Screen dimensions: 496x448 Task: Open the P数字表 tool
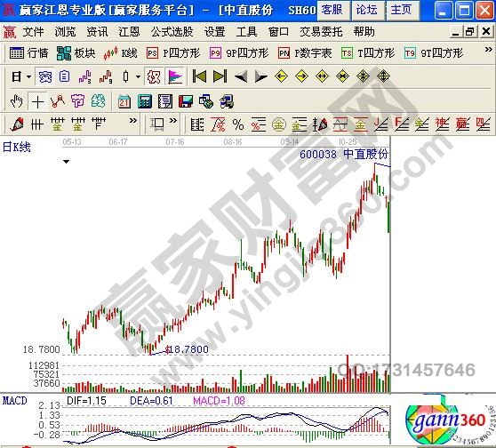tap(305, 52)
